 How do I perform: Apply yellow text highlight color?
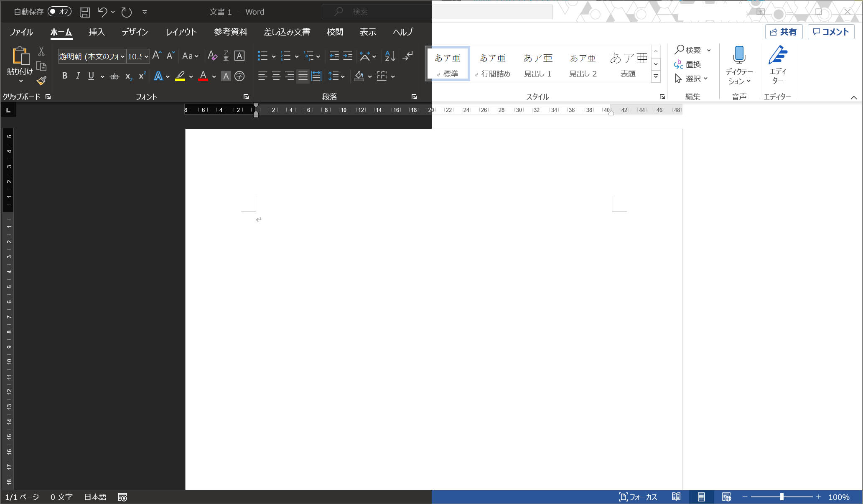pyautogui.click(x=180, y=76)
